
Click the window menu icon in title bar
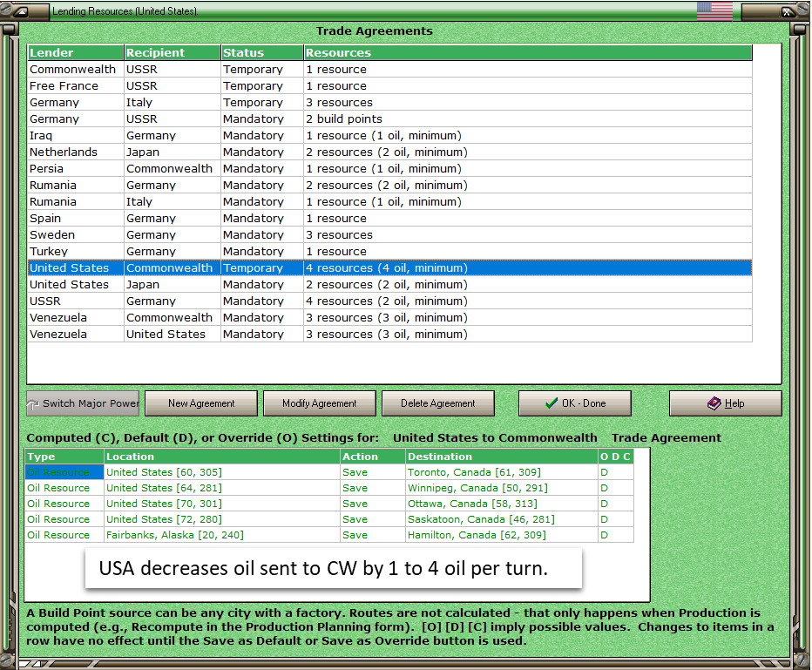tap(20, 11)
